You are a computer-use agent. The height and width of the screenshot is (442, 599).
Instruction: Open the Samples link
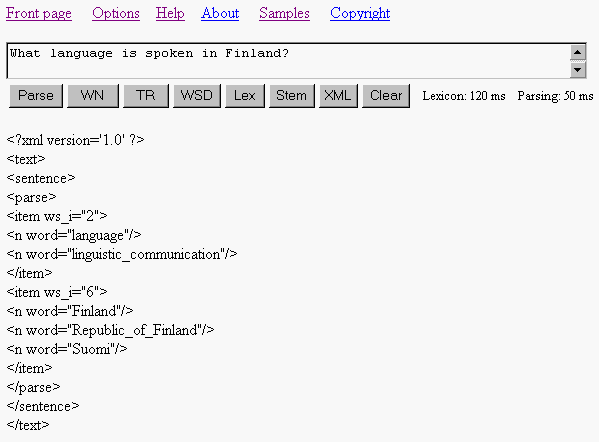(284, 13)
